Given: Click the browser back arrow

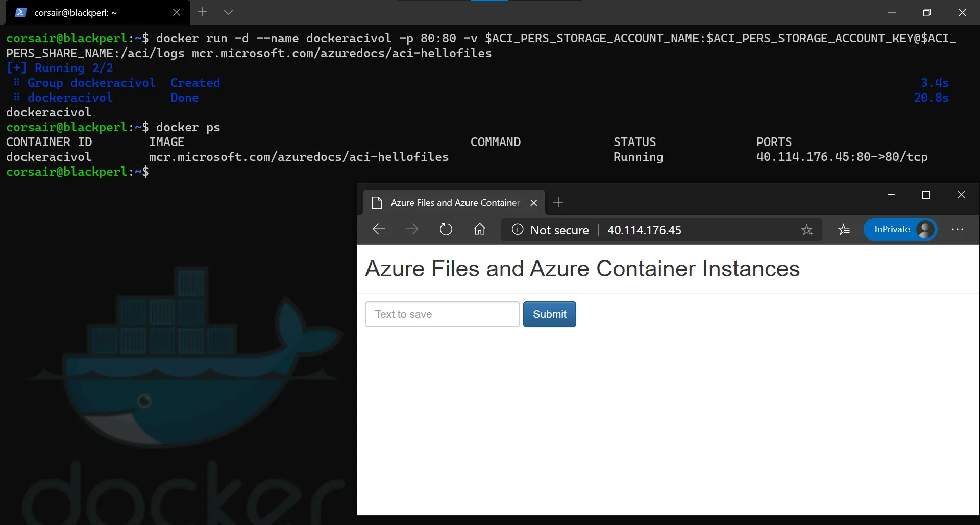Looking at the screenshot, I should point(379,230).
